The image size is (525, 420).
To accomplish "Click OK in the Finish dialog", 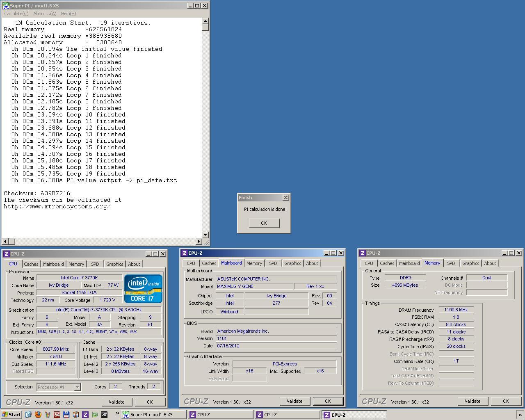I will (x=264, y=223).
